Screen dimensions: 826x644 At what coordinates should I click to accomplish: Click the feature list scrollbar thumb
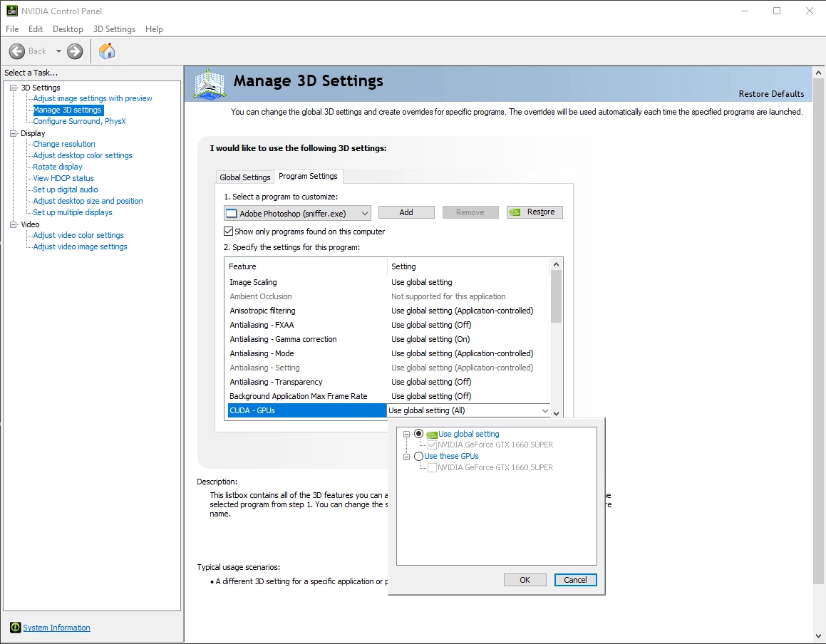tap(557, 296)
